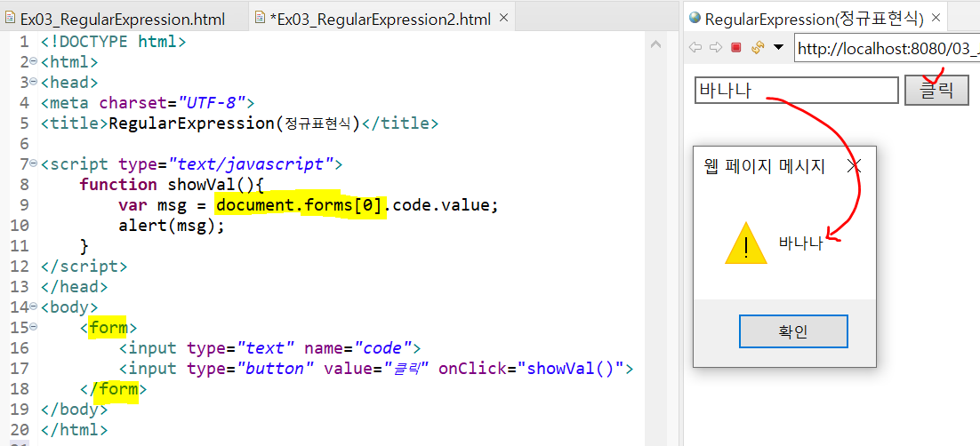This screenshot has height=446, width=980.
Task: Click the 웹 페이지 메시지 dialog title
Action: click(x=765, y=166)
